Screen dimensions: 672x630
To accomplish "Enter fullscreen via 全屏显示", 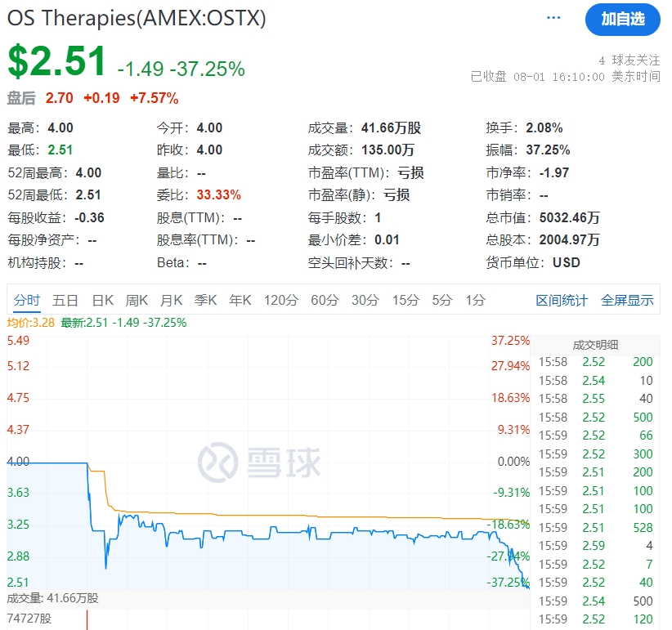I will coord(627,300).
